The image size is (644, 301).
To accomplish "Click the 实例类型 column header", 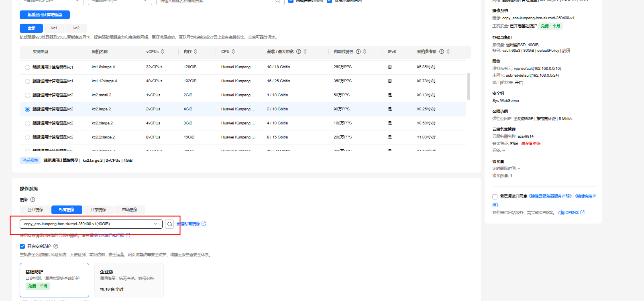I will pyautogui.click(x=41, y=52).
